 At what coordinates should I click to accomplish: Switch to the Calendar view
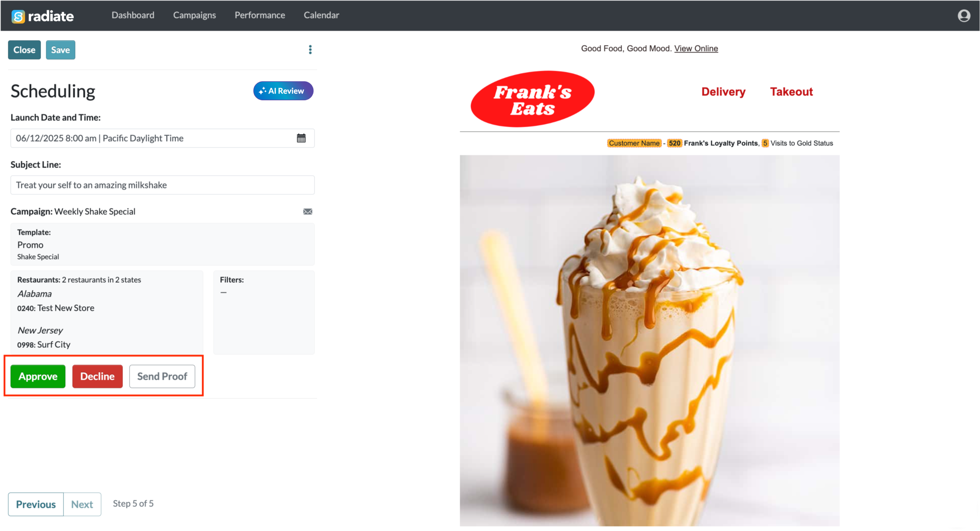[321, 15]
